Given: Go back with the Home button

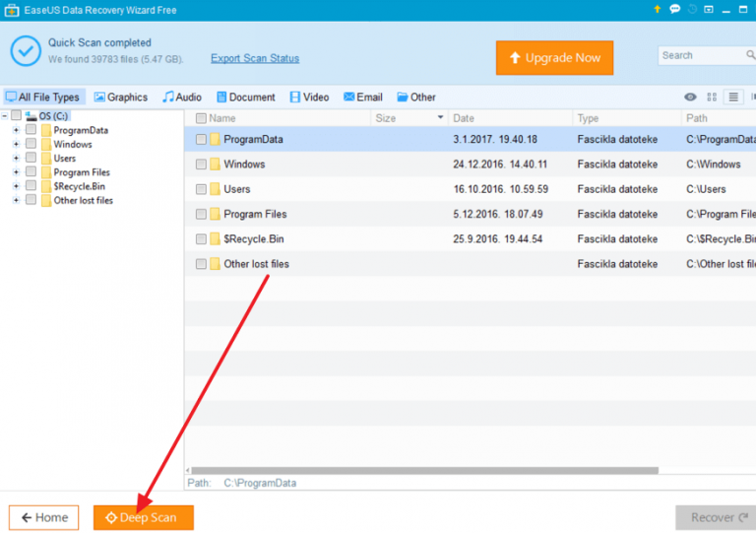Looking at the screenshot, I should click(44, 517).
